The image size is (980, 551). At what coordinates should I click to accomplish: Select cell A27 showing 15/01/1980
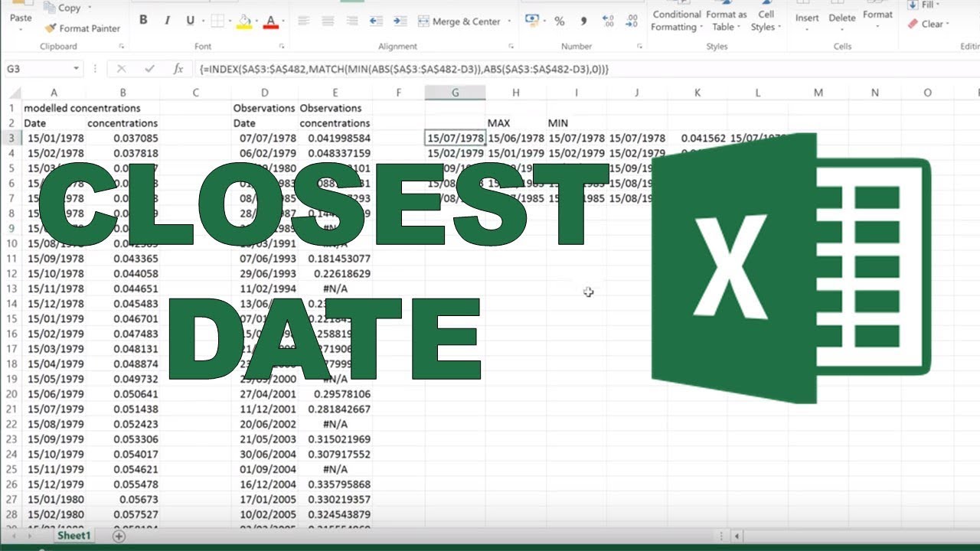[54, 499]
